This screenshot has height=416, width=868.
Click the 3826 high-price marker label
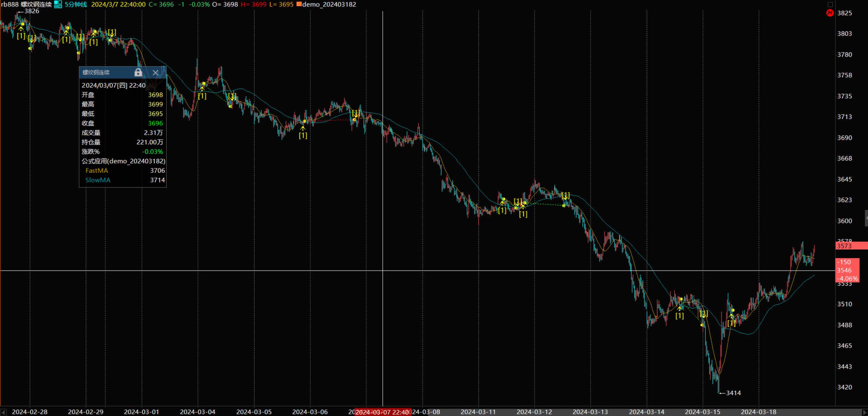(32, 11)
